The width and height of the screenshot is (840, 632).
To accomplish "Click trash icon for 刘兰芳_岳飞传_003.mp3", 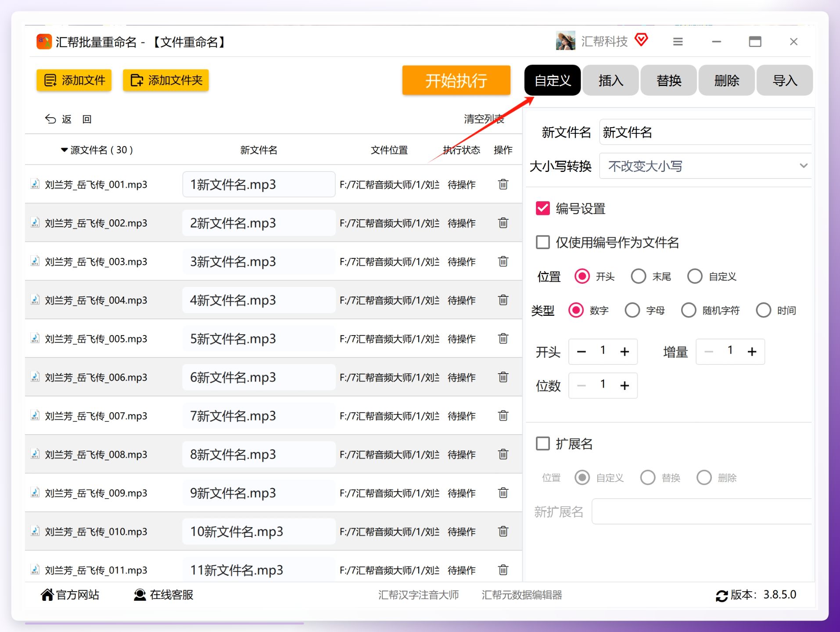I will pos(503,261).
